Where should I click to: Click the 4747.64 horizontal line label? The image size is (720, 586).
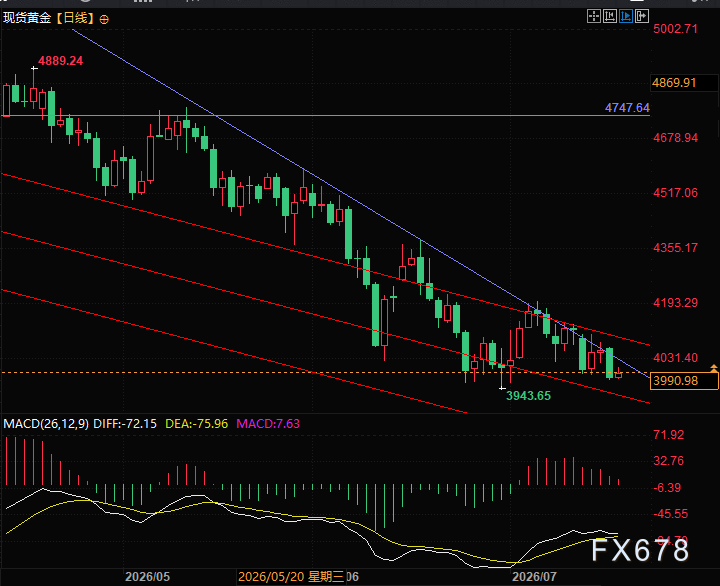(627, 108)
